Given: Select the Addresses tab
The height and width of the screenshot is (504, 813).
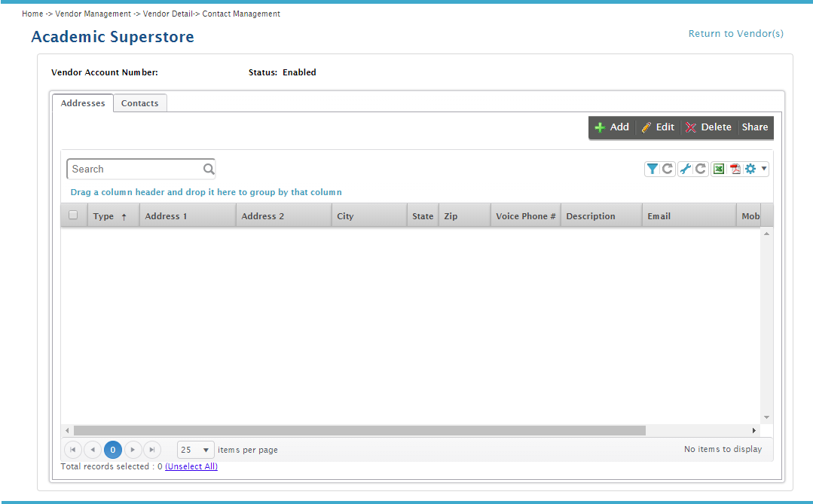Looking at the screenshot, I should (83, 103).
